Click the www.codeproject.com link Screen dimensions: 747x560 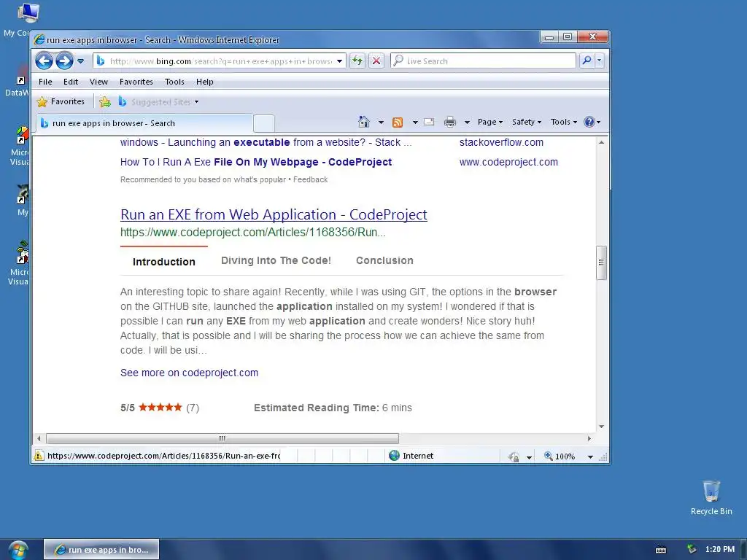tap(508, 162)
